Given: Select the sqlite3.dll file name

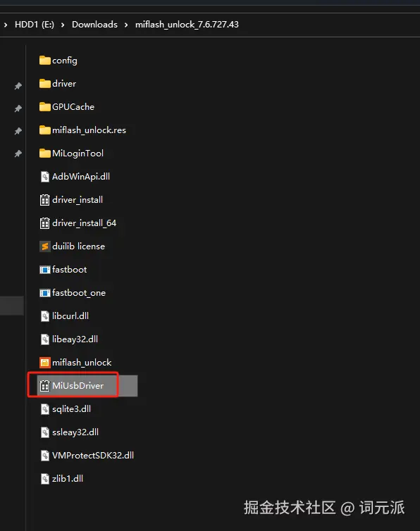Looking at the screenshot, I should (x=71, y=409).
